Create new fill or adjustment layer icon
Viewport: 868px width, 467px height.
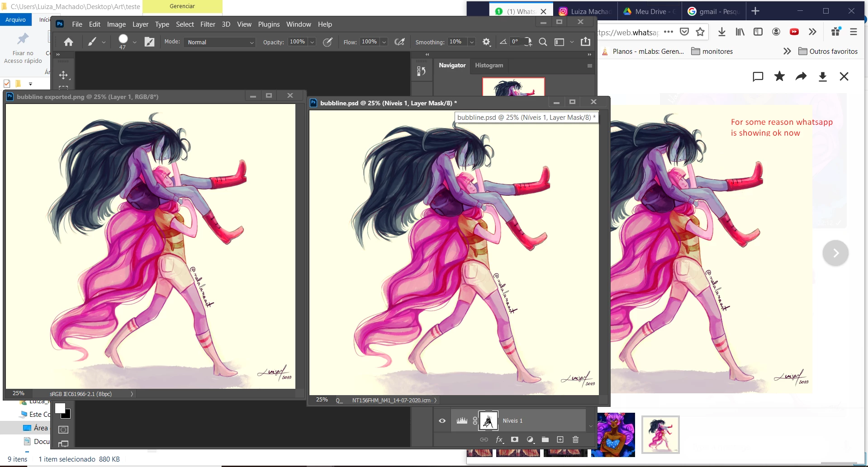(530, 439)
